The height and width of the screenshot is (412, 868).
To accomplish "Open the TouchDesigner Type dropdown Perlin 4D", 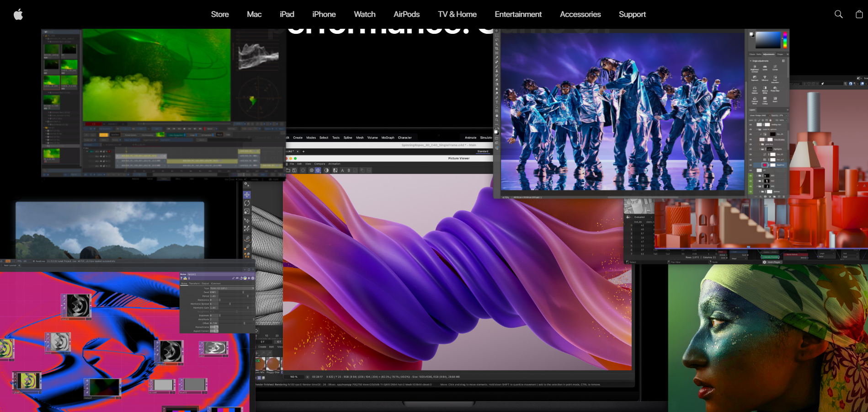I will point(232,289).
